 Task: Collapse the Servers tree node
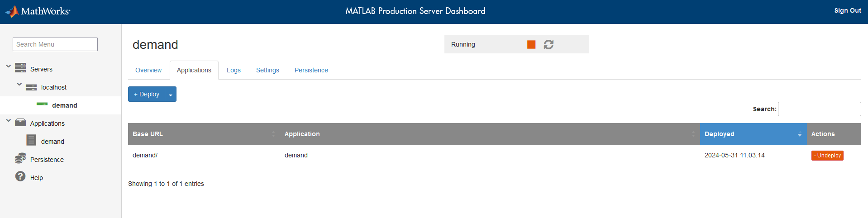[x=8, y=66]
